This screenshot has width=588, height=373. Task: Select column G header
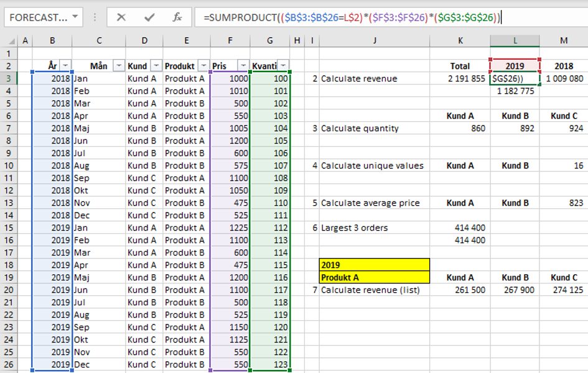tap(270, 40)
